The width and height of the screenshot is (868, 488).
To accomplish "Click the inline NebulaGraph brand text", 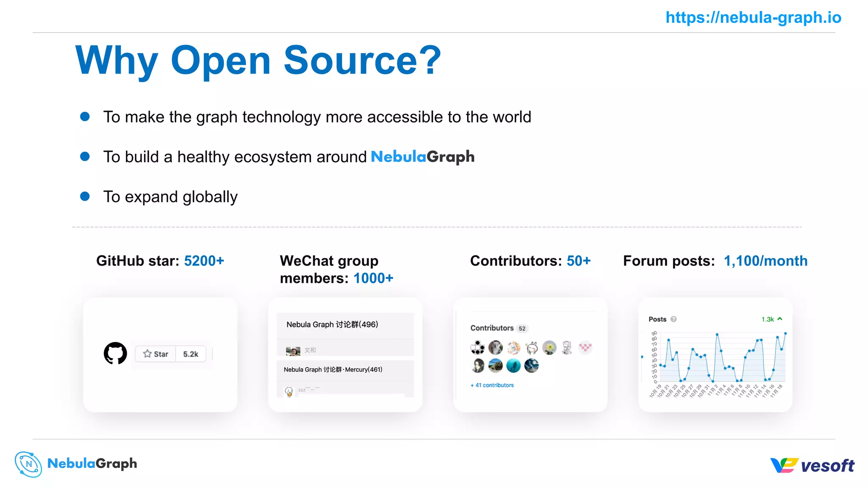I will [423, 157].
